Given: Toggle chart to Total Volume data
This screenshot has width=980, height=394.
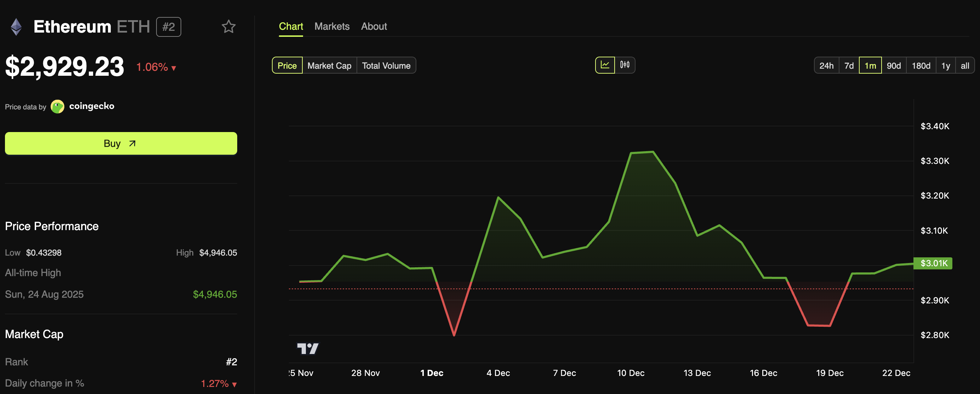Looking at the screenshot, I should click(x=386, y=65).
